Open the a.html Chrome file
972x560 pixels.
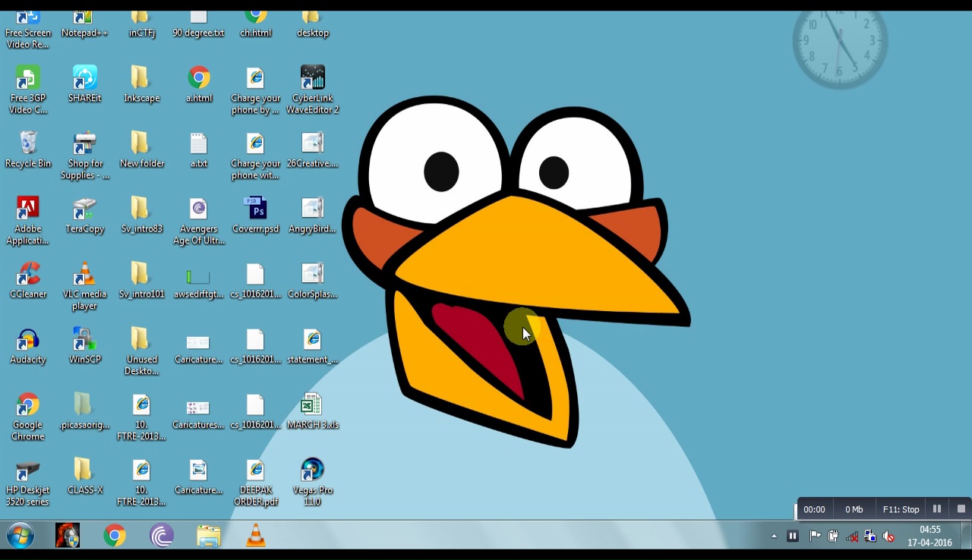(198, 84)
